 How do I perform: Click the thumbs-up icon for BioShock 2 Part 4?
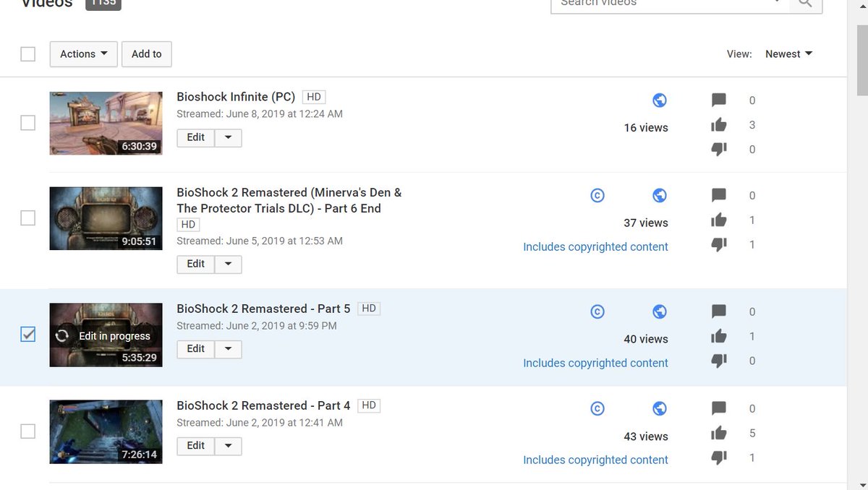point(718,433)
